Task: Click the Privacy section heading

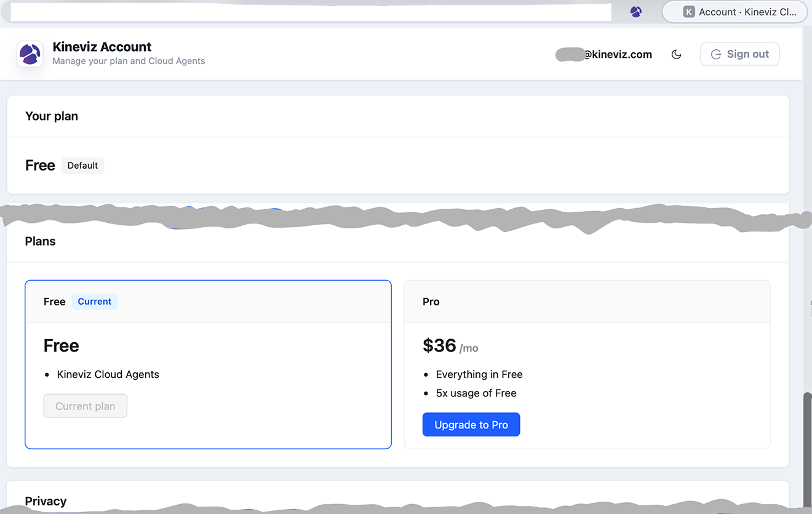Action: point(46,501)
